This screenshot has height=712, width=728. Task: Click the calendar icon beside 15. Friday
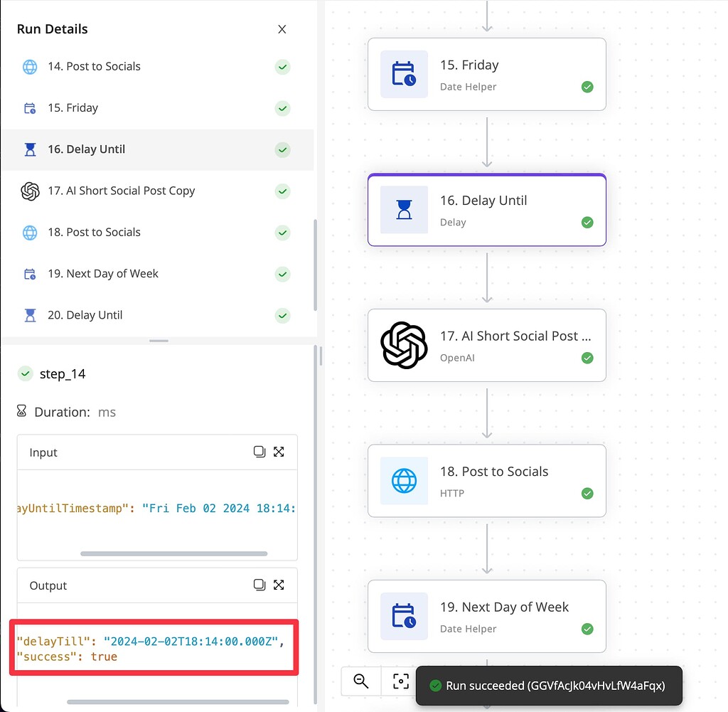point(30,108)
